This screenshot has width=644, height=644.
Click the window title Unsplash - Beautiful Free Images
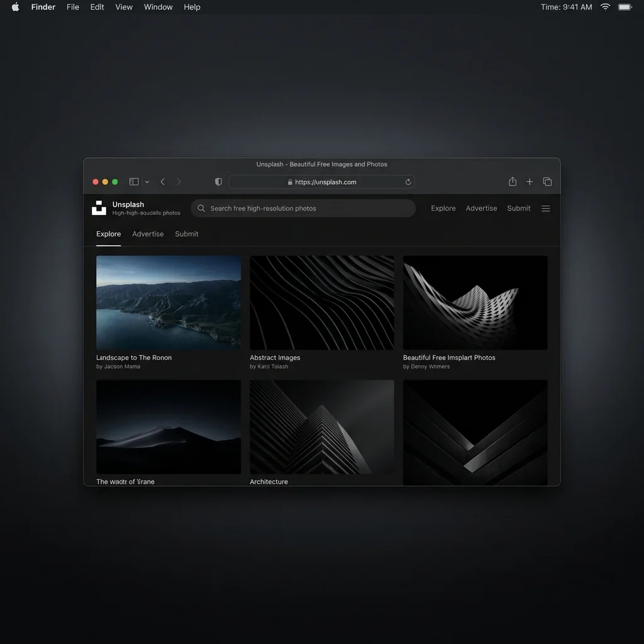321,164
